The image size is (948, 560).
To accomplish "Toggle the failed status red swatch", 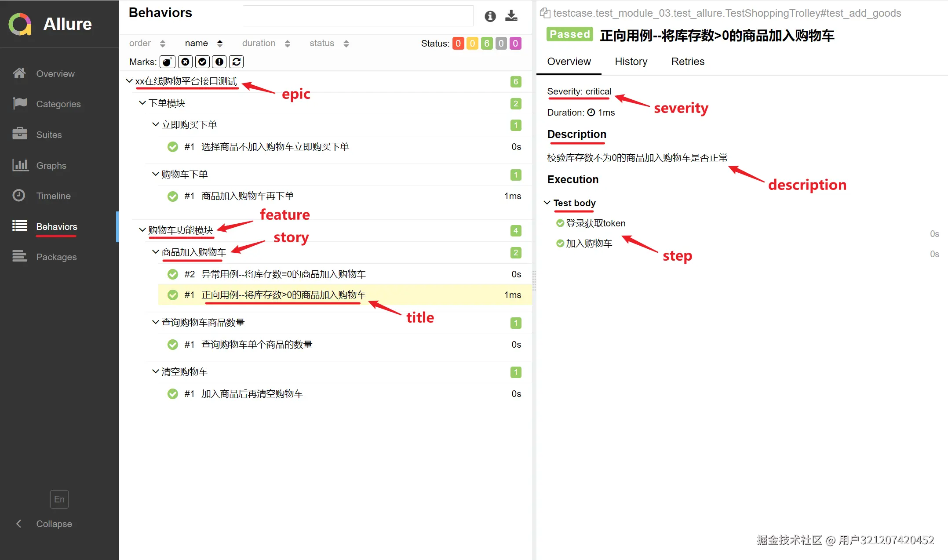I will (x=458, y=44).
